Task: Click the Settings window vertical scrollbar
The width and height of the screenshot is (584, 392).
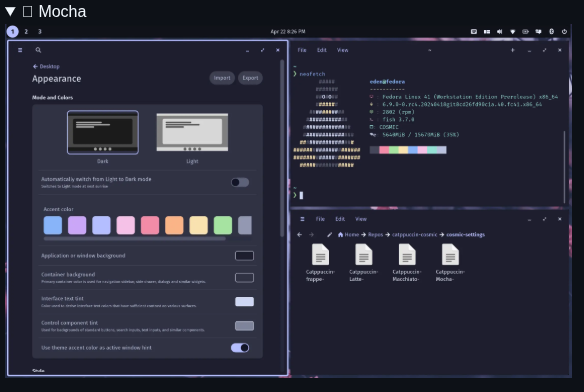Action: [x=282, y=148]
